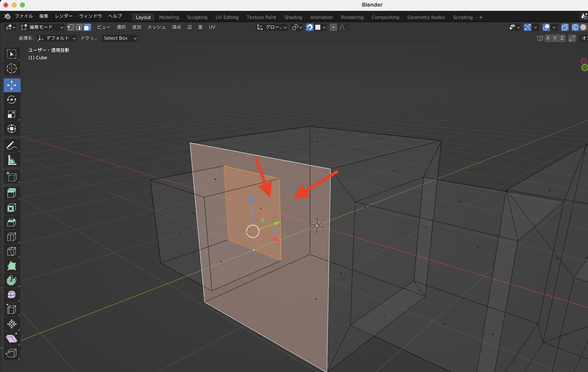
Task: Activate the Rotate tool
Action: tap(11, 100)
